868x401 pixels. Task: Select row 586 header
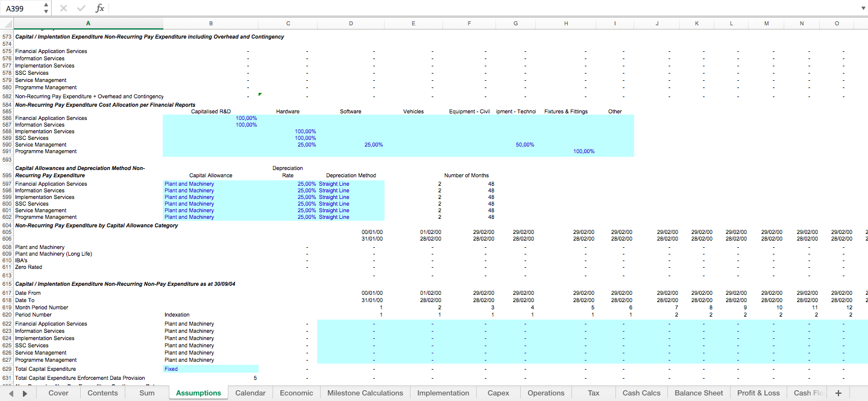click(7, 118)
